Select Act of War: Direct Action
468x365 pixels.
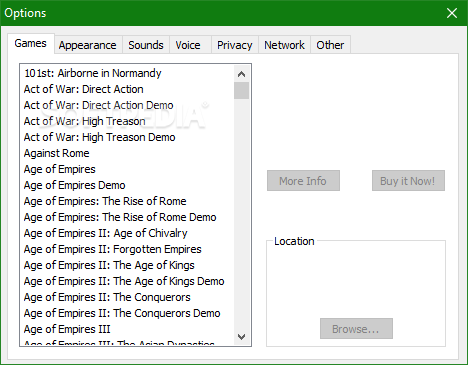[x=128, y=89]
